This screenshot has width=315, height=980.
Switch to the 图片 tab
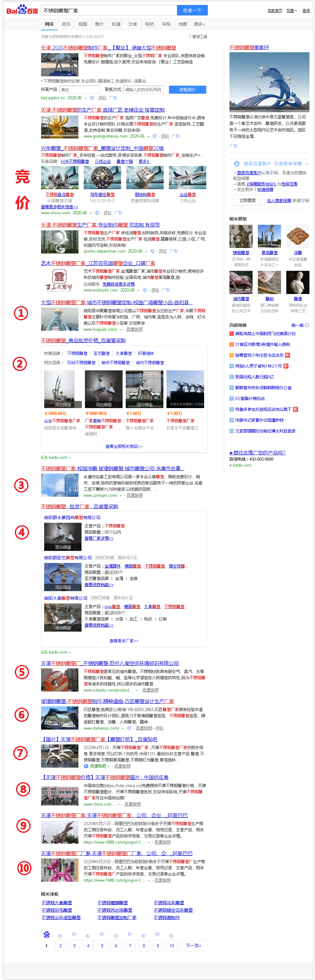[x=99, y=24]
